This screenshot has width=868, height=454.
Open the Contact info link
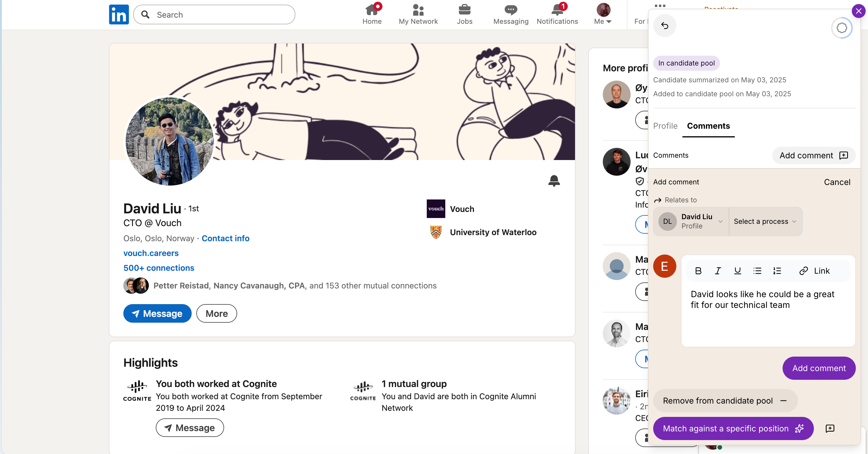pyautogui.click(x=226, y=238)
